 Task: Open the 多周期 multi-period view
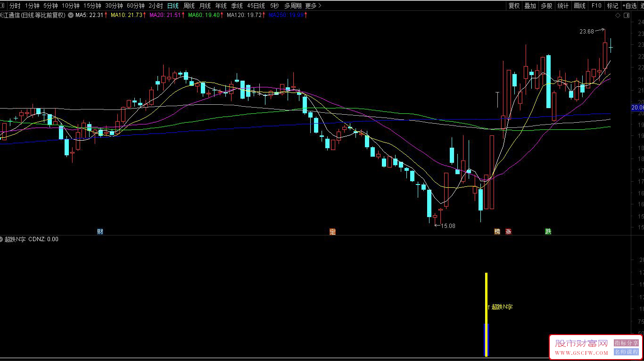(293, 6)
